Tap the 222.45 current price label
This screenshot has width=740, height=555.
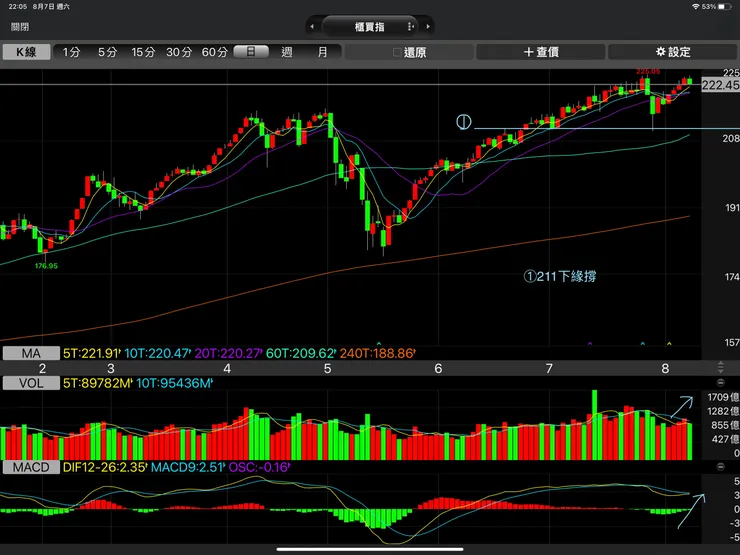pyautogui.click(x=720, y=85)
